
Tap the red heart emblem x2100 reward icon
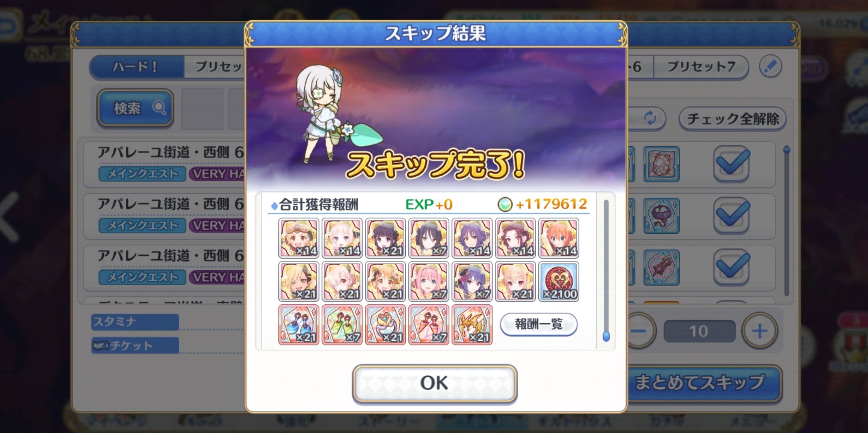[x=559, y=281]
